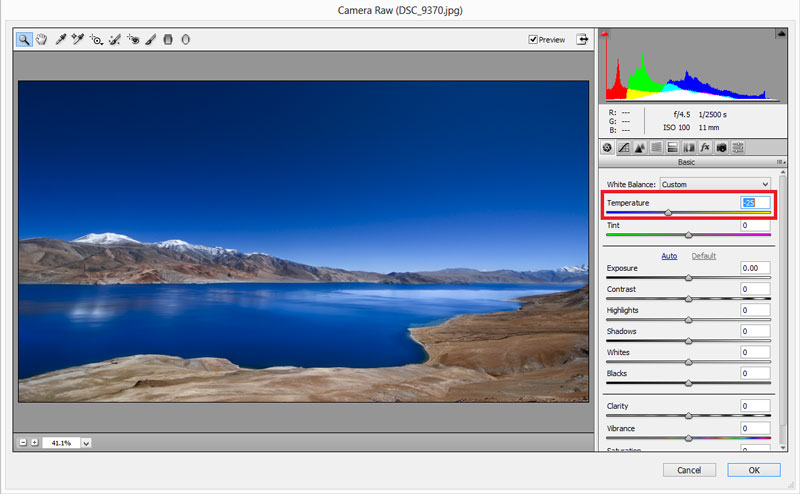Select the Red Eye Removal tool
Screen dimensions: 800x494
coord(133,40)
